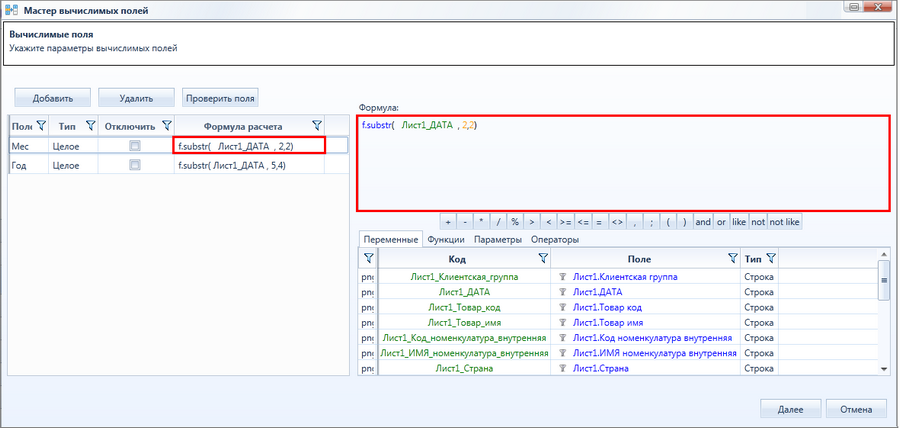Insert the not like operator
Image resolution: width=900 pixels, height=428 pixels.
pos(785,222)
